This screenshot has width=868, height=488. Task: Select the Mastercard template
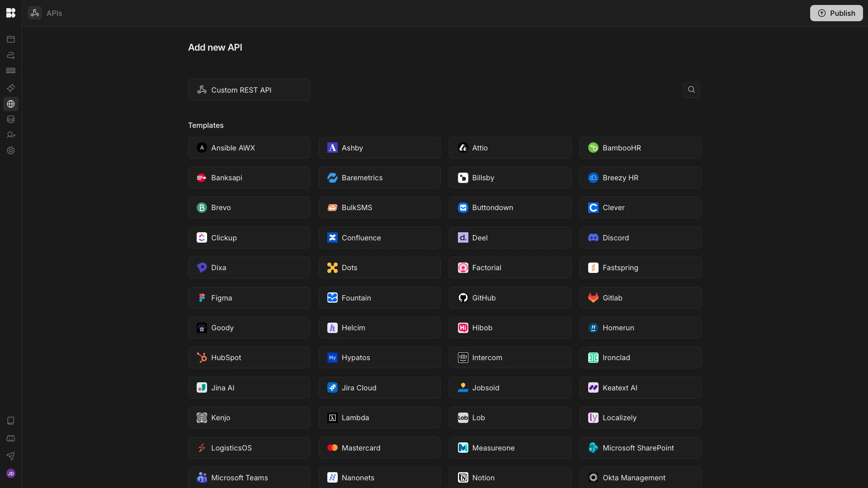(x=379, y=448)
